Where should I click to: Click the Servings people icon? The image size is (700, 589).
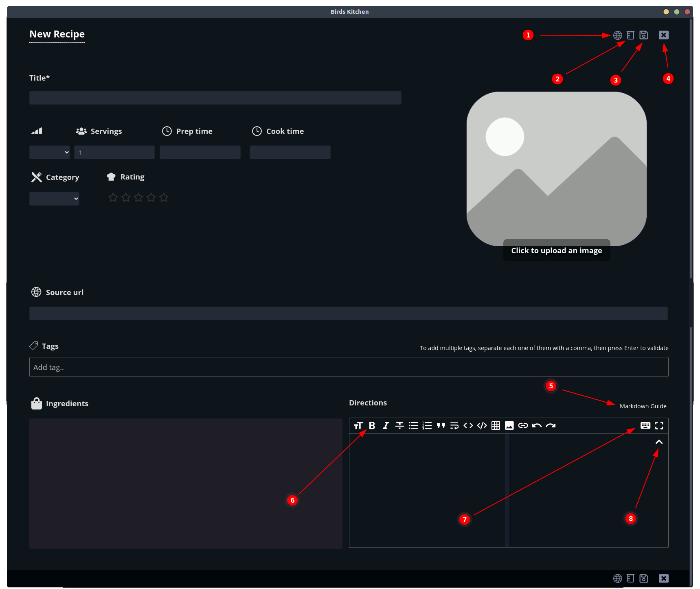click(x=81, y=131)
